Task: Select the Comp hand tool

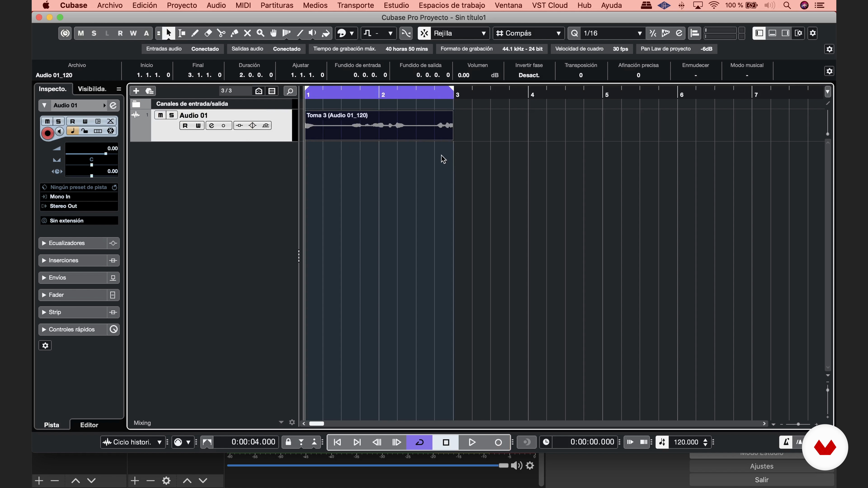Action: coord(274,33)
